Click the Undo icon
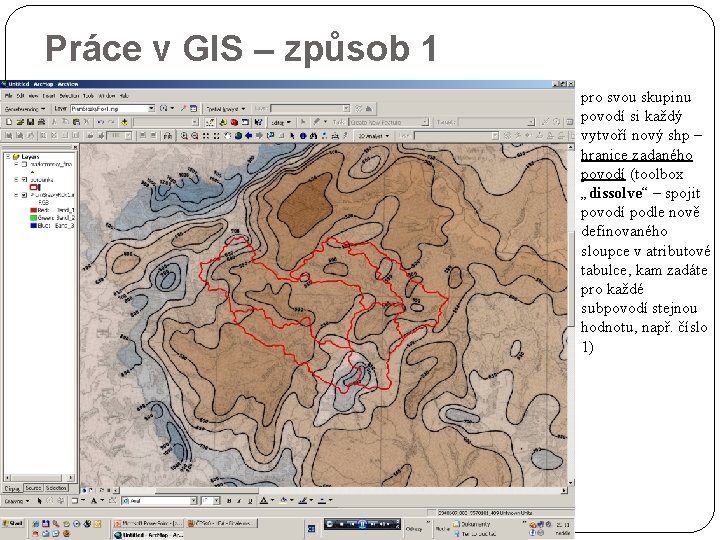 tap(101, 122)
